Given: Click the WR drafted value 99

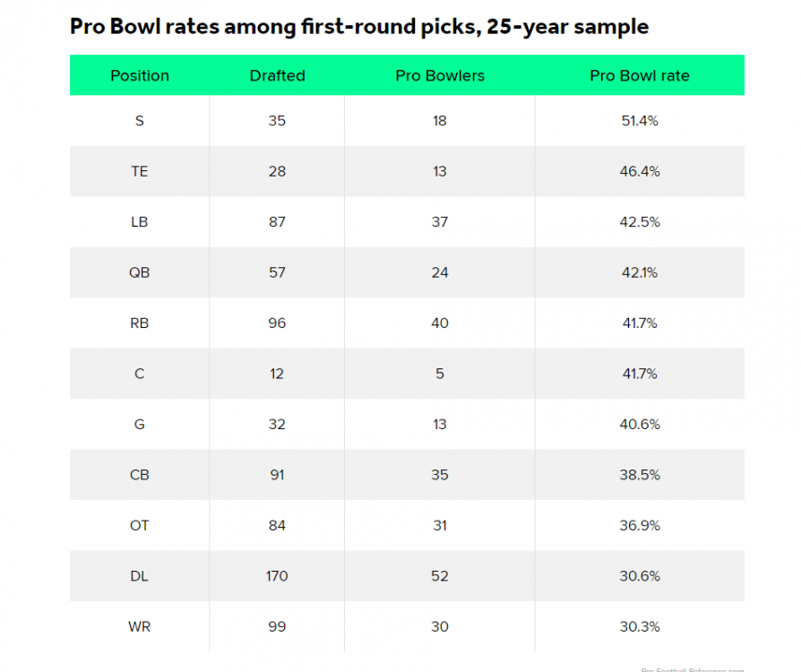Looking at the screenshot, I should click(x=277, y=626).
